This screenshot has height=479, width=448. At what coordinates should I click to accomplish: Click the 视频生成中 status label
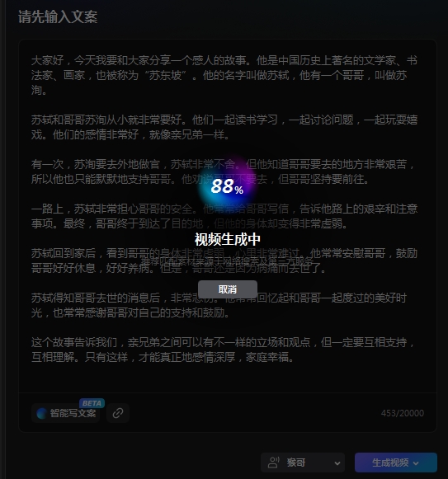[x=227, y=239]
